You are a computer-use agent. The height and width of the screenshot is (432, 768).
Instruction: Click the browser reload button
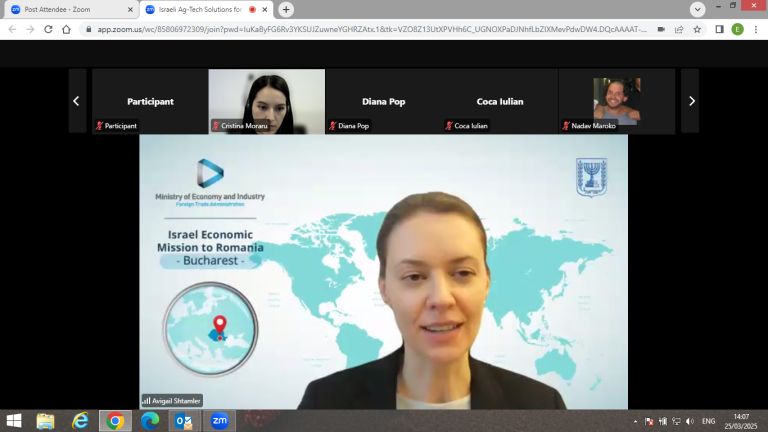(x=46, y=29)
